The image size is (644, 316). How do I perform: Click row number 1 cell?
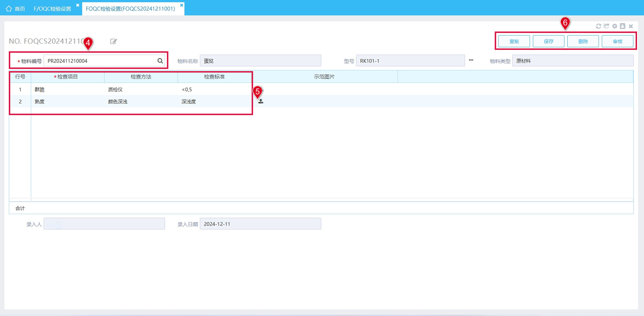[20, 89]
